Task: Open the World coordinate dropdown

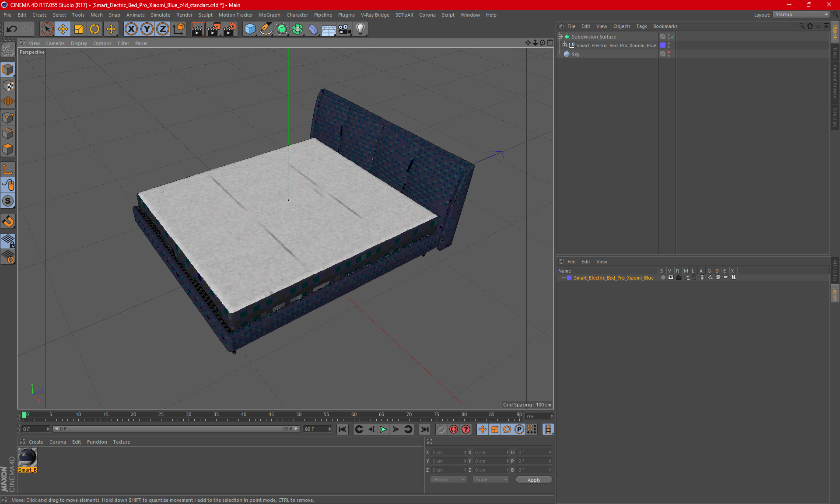Action: click(x=449, y=479)
